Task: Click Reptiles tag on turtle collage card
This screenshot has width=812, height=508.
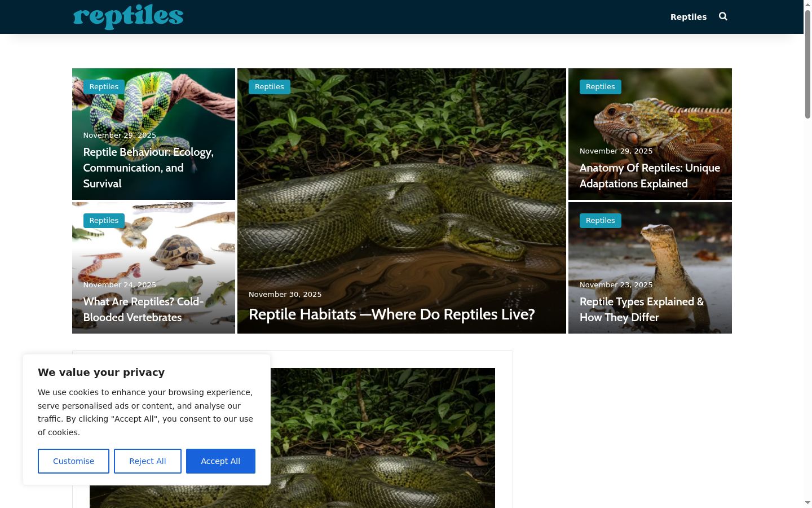Action: [x=104, y=221]
